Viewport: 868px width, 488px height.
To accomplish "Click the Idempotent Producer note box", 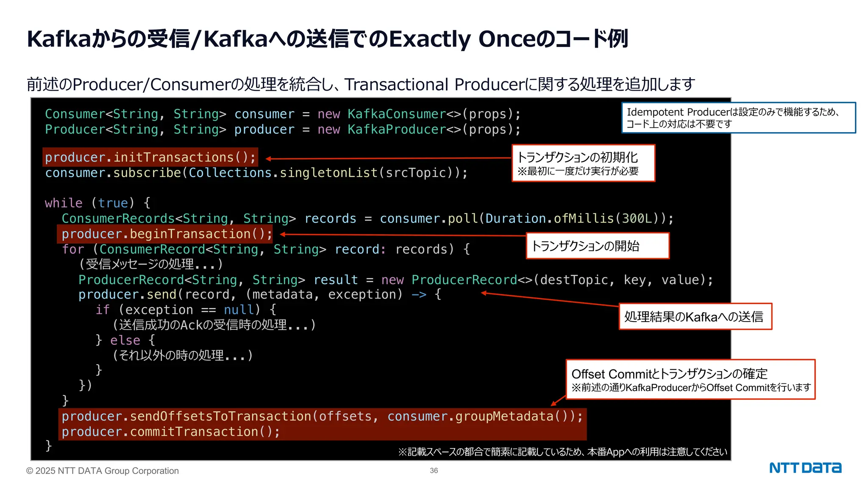I will pyautogui.click(x=738, y=118).
